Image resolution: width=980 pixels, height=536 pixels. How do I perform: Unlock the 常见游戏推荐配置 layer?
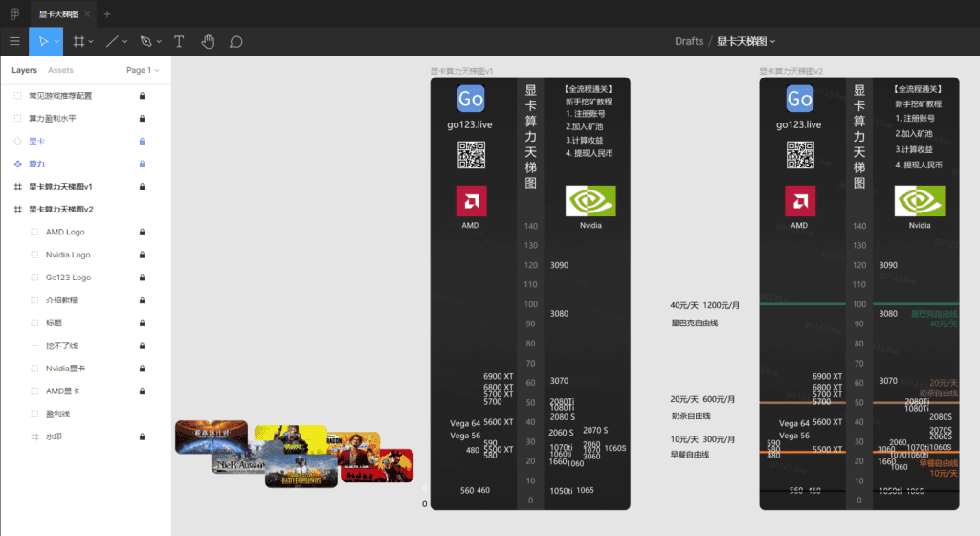point(142,96)
